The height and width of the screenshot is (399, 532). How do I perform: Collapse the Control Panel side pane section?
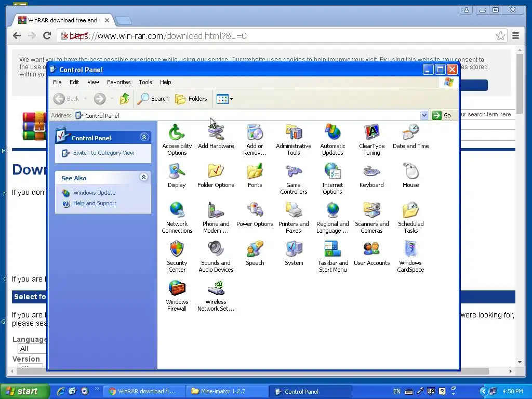tap(144, 137)
